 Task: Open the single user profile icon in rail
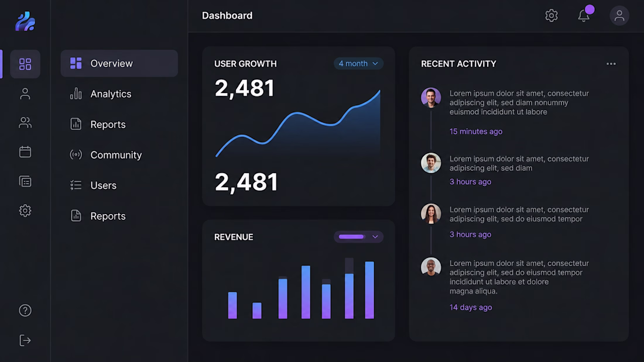coord(25,94)
